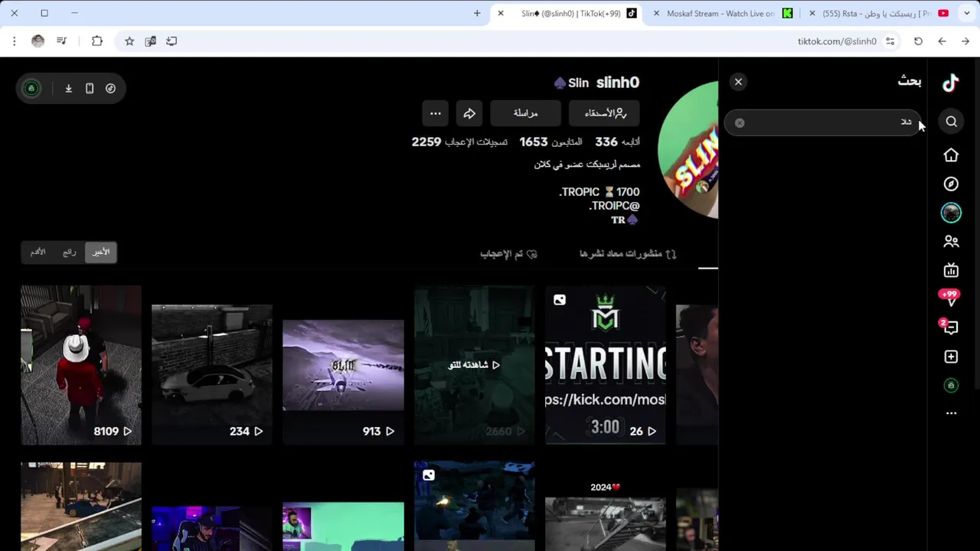Open the Chrome three-dots menu
Viewport: 980px width, 551px height.
(14, 41)
